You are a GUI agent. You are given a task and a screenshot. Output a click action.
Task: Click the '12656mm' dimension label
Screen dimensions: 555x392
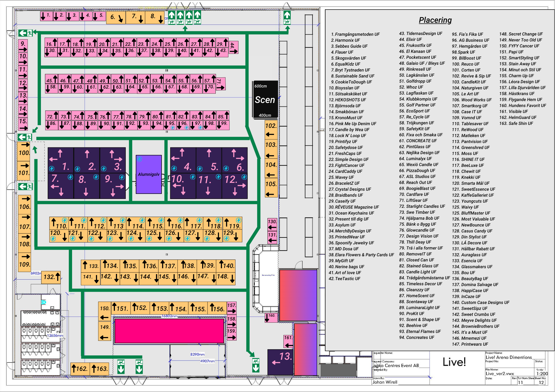pyautogui.click(x=55, y=335)
